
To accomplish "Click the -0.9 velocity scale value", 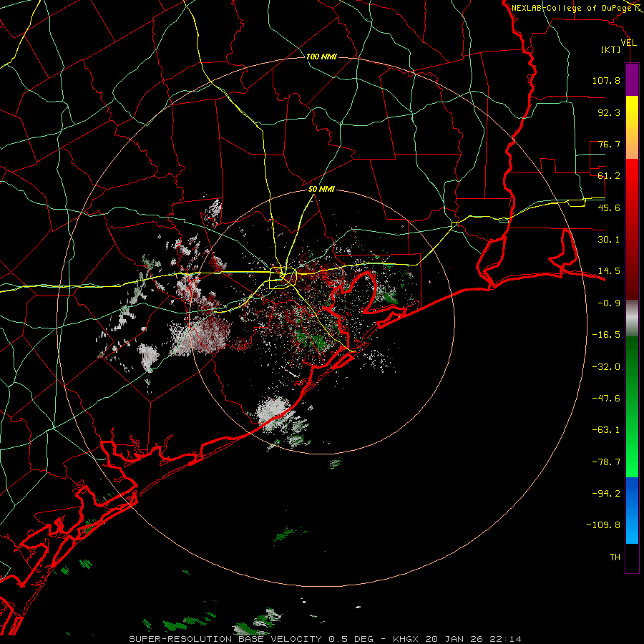I will tap(609, 303).
